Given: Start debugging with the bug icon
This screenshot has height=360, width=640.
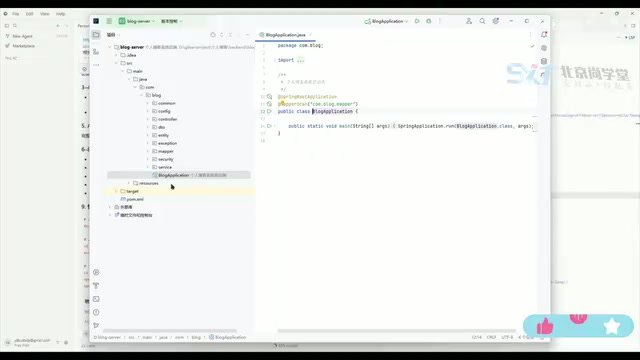Looking at the screenshot, I should [x=429, y=21].
